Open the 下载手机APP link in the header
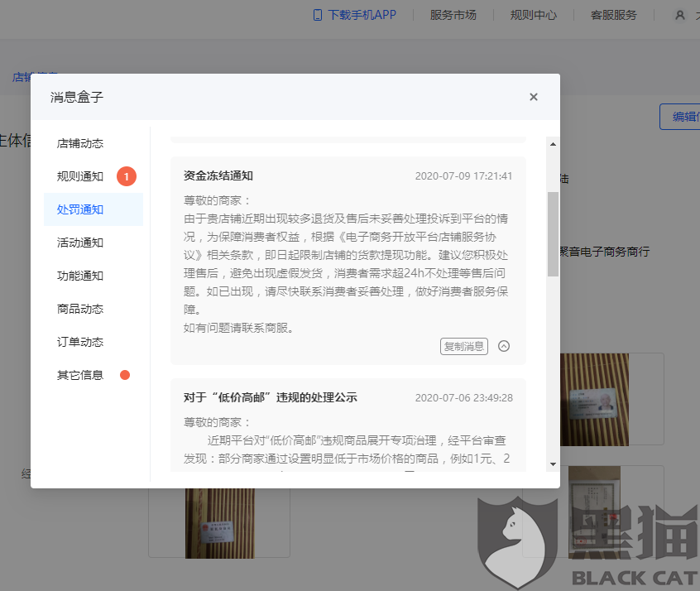The width and height of the screenshot is (700, 591). tap(362, 15)
